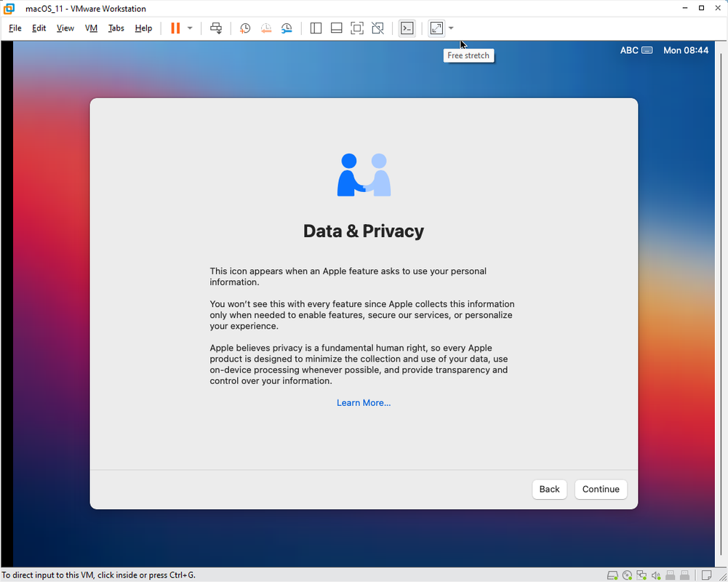Enter full screen mode icon

point(357,28)
